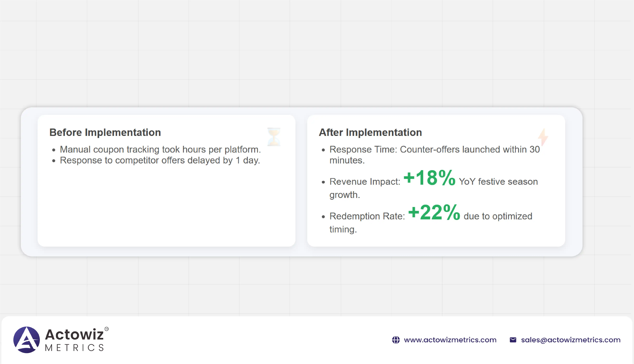Click the YoY festive season text
The image size is (634, 364).
498,182
